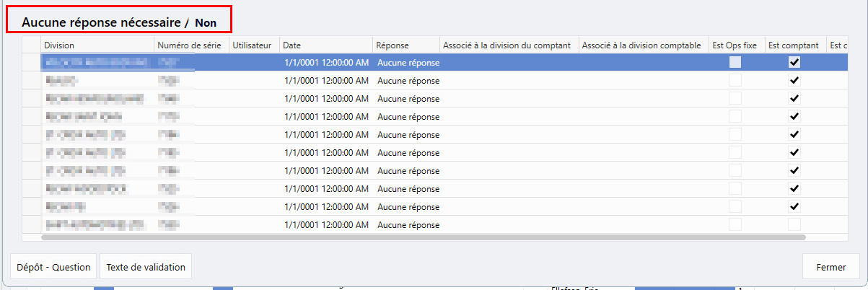Uncheck Est comptant checkbox in the second row

tap(794, 81)
